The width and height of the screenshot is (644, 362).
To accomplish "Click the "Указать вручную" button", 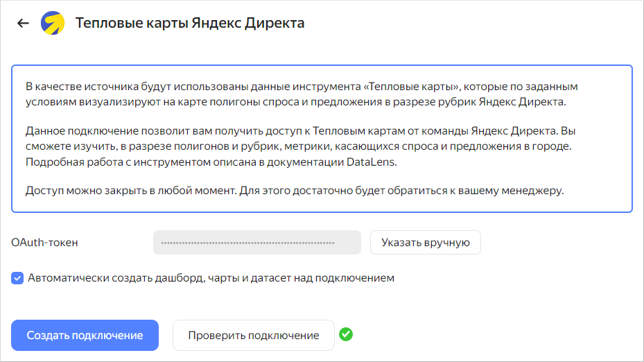I will point(425,243).
